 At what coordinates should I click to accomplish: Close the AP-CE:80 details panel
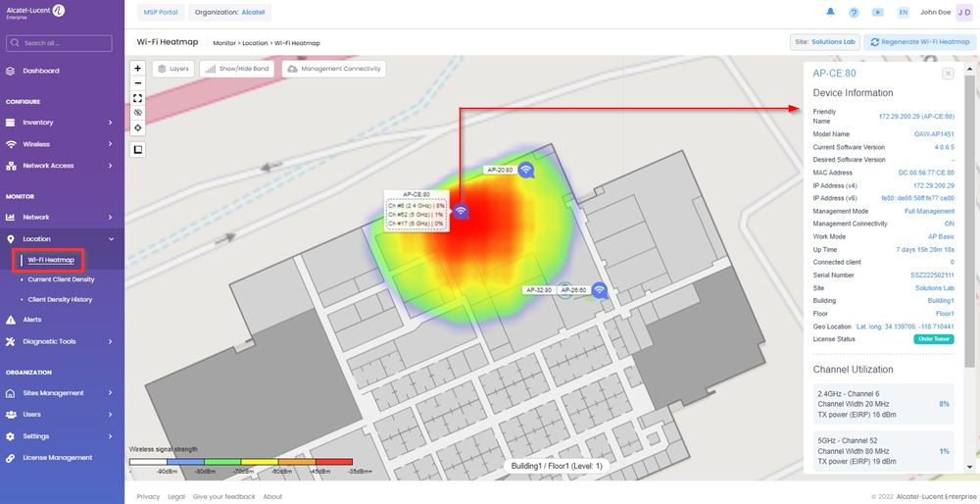[948, 74]
